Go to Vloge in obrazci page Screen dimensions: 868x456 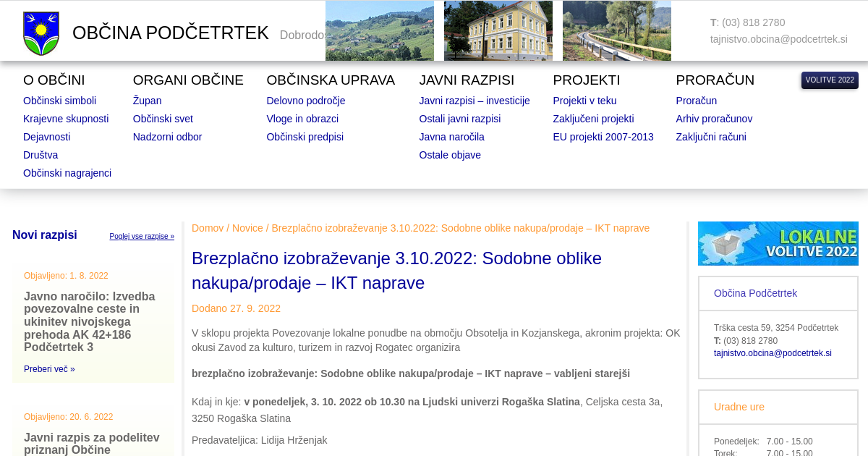302,119
